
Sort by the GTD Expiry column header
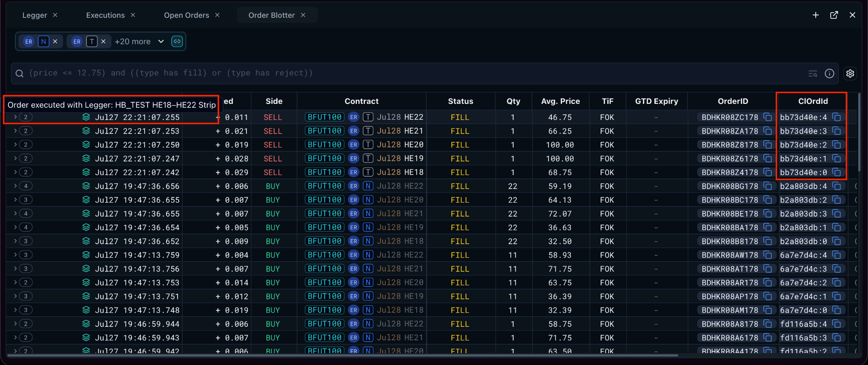(x=657, y=101)
